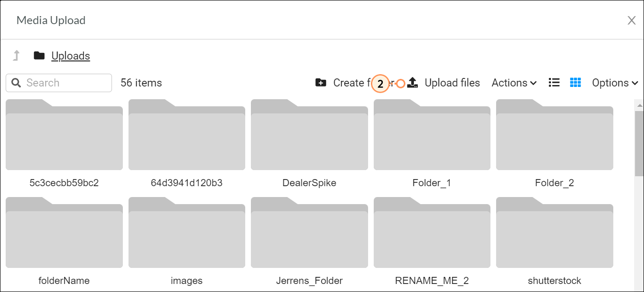Open the Folder_1 folder icon
644x292 pixels.
click(431, 137)
